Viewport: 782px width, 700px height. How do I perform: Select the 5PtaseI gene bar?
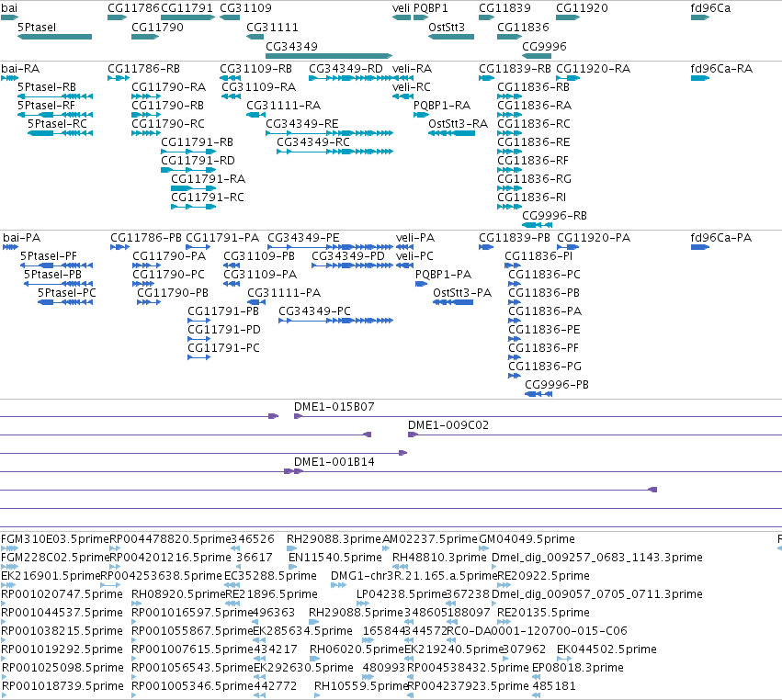pyautogui.click(x=55, y=37)
